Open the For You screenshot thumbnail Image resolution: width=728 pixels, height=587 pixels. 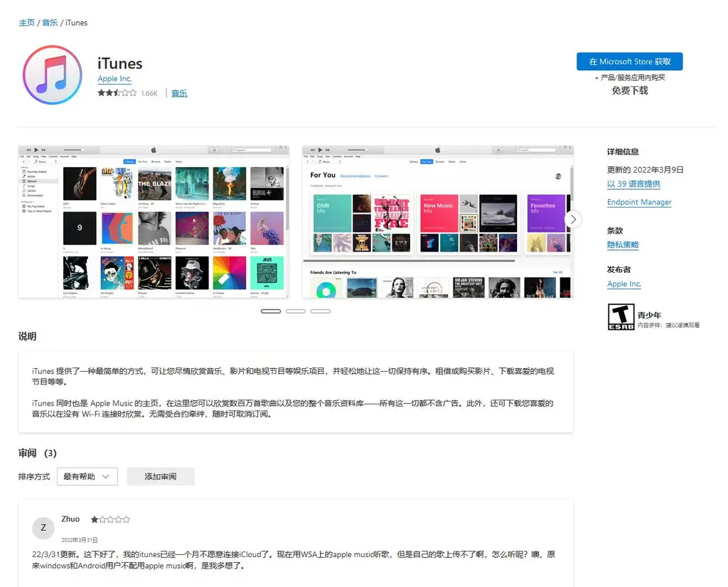click(x=437, y=221)
